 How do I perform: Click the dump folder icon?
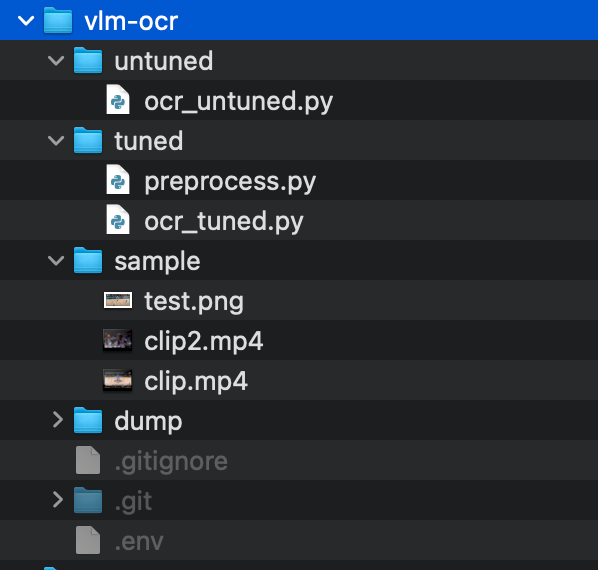[x=88, y=420]
